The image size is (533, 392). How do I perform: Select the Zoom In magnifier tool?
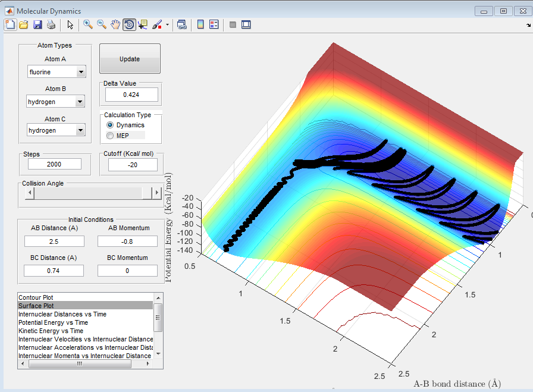(x=88, y=24)
